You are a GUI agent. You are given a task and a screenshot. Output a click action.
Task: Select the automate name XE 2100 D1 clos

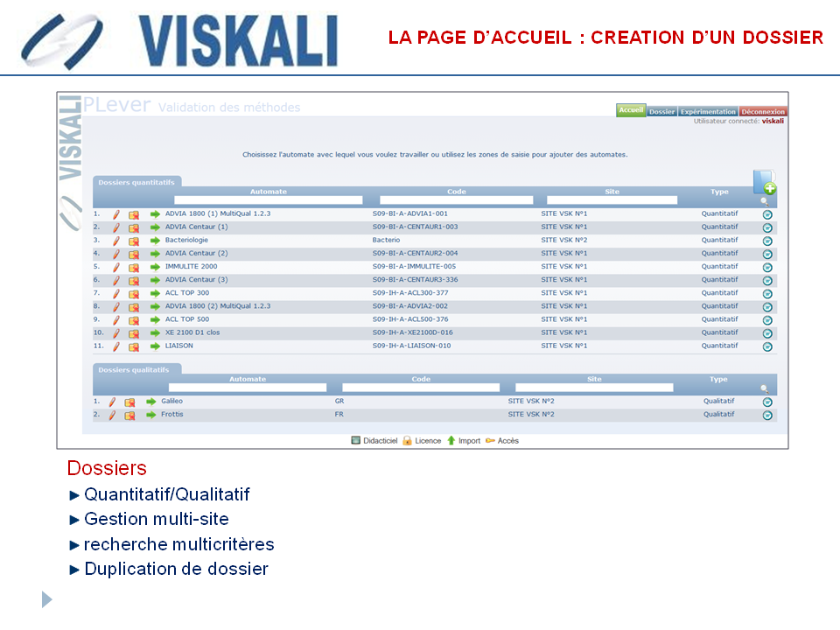(x=192, y=332)
